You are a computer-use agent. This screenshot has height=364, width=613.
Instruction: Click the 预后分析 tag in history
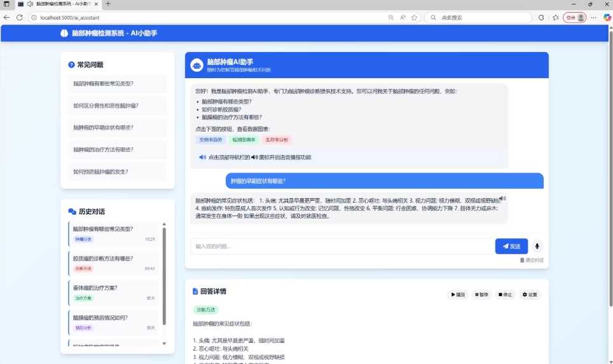click(x=83, y=328)
